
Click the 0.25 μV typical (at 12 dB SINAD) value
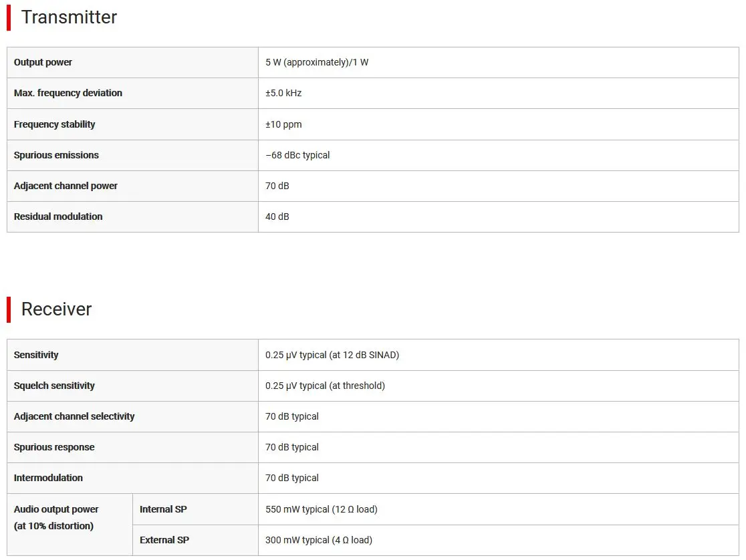(x=332, y=355)
